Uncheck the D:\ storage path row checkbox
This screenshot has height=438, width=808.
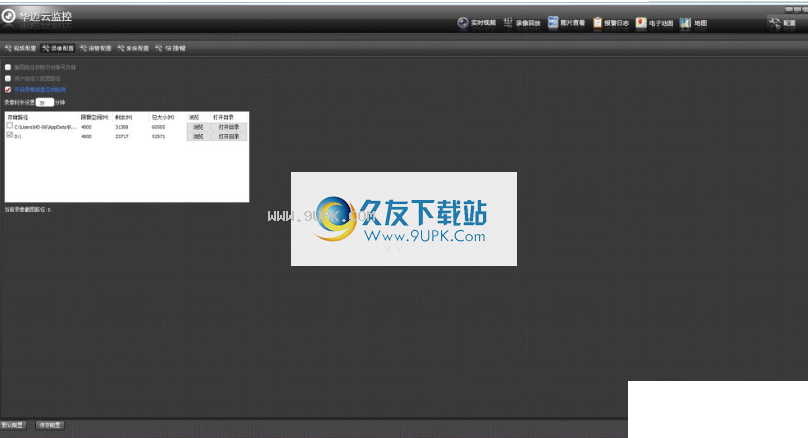[10, 135]
